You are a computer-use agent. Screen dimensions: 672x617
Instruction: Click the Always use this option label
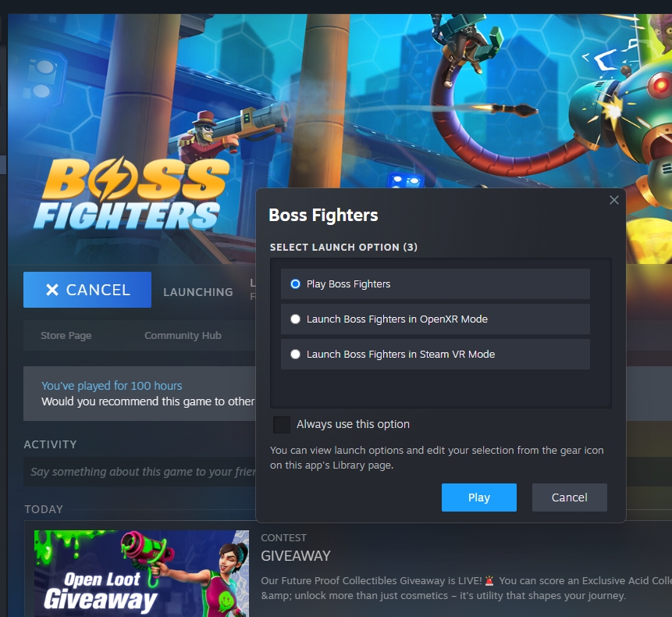[x=353, y=424]
